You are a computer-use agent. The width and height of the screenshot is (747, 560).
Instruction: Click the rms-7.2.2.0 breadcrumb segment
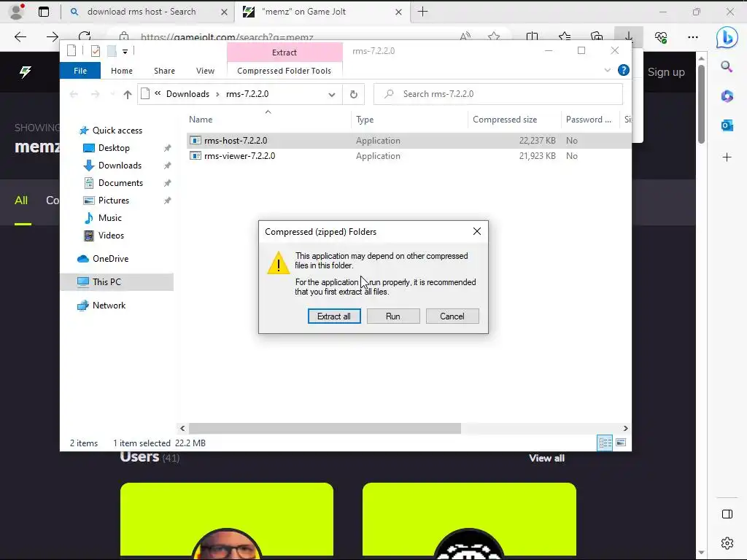(247, 94)
